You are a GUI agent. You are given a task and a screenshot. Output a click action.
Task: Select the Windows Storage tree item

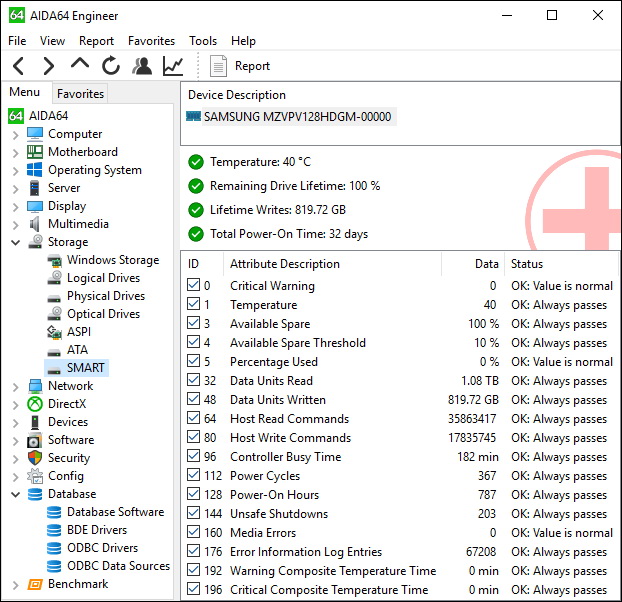click(x=113, y=260)
